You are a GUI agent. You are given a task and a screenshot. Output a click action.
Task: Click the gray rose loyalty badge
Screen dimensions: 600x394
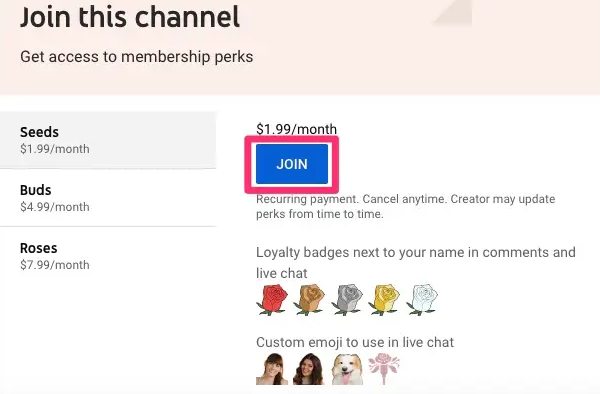coord(347,300)
